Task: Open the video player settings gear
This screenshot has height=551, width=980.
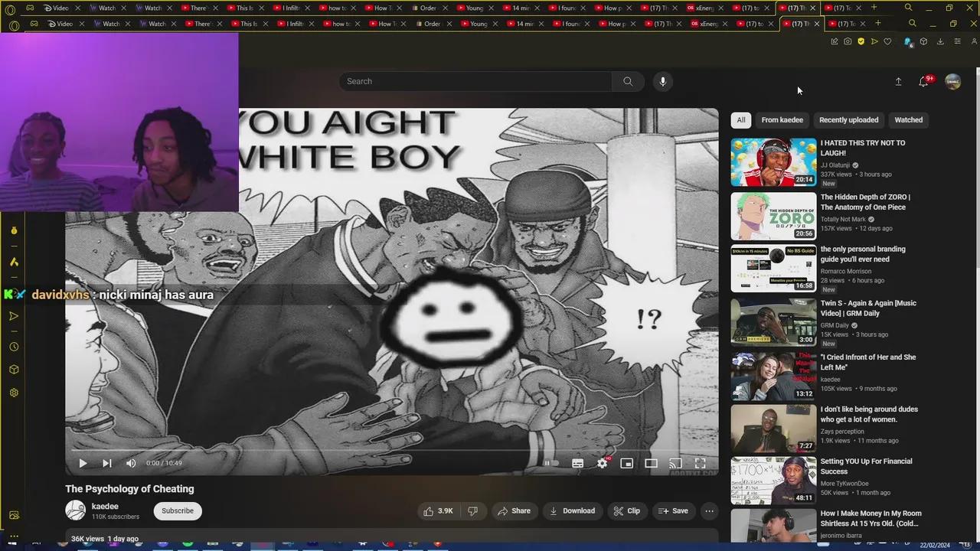Action: [x=603, y=463]
